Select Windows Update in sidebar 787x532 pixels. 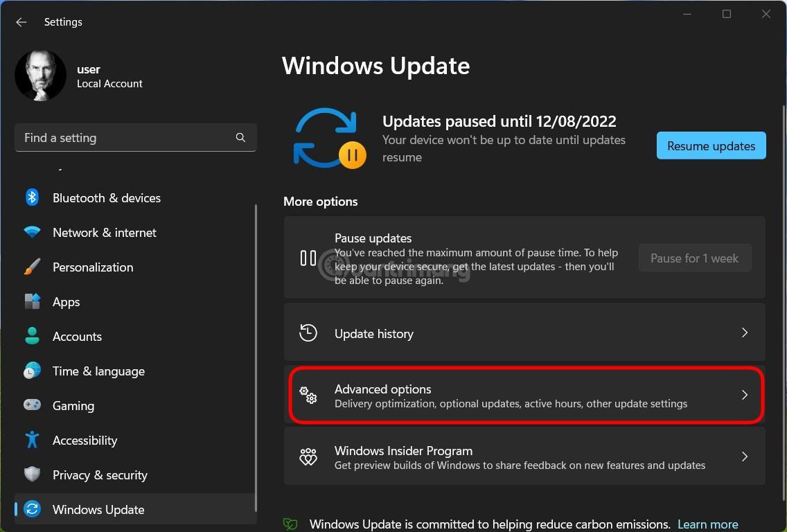click(136, 509)
